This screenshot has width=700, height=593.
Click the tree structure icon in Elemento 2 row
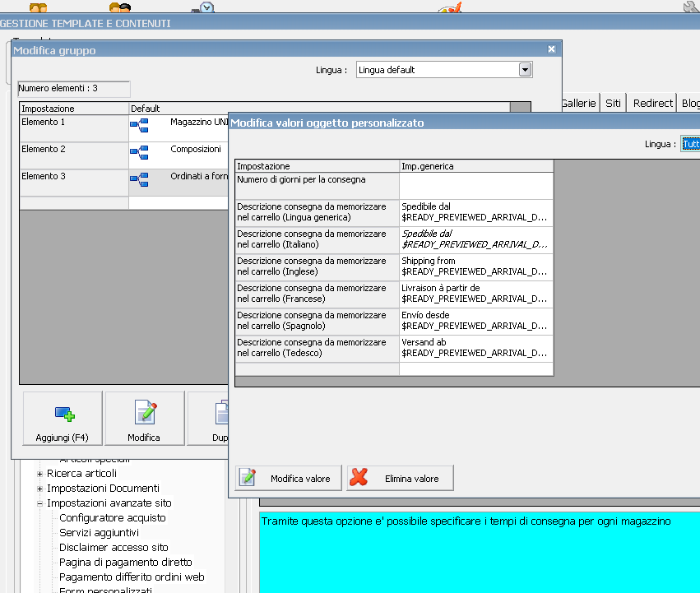139,153
